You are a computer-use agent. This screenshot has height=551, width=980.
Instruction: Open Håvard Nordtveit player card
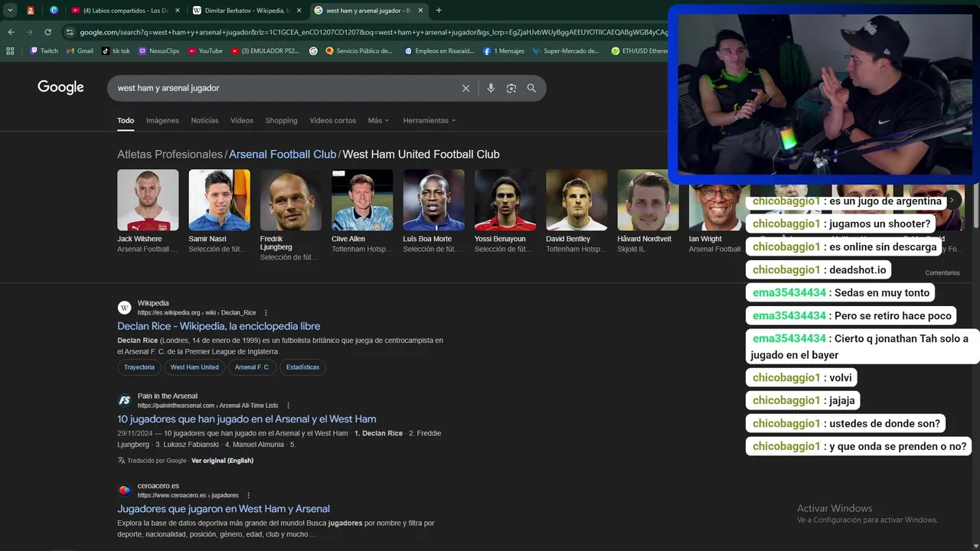(x=648, y=211)
